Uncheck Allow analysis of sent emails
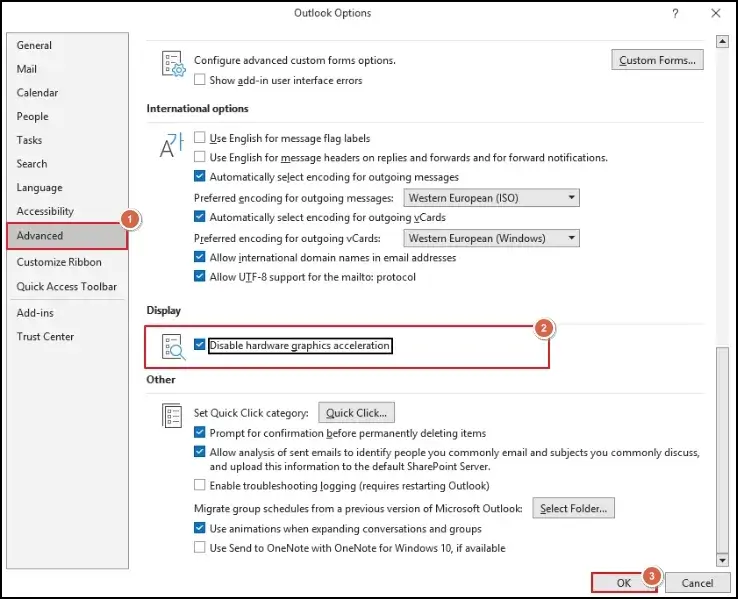 coord(200,452)
